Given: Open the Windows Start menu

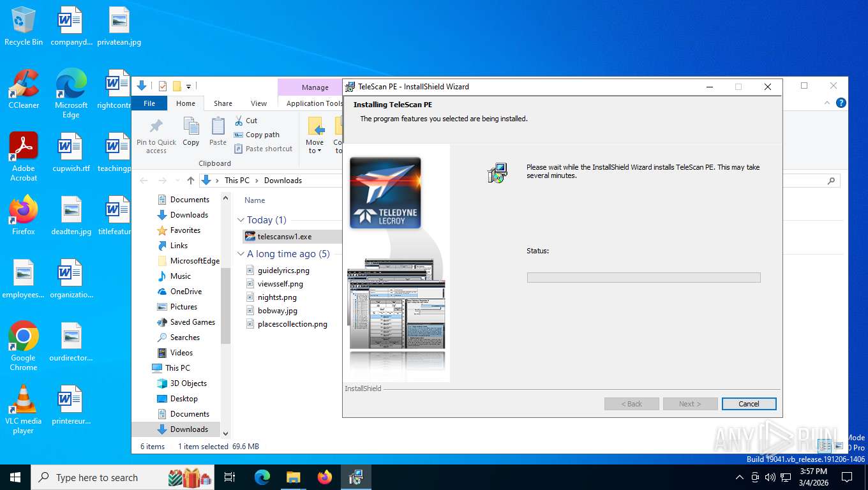Looking at the screenshot, I should click(15, 477).
